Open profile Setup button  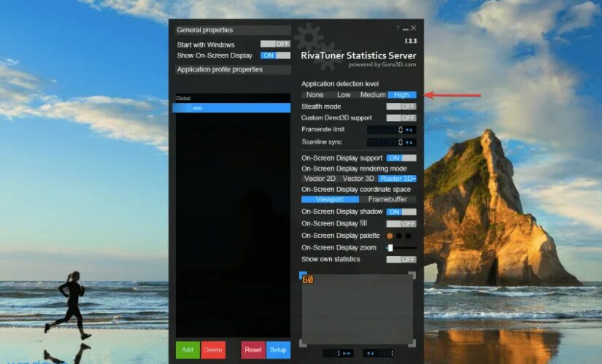(278, 350)
